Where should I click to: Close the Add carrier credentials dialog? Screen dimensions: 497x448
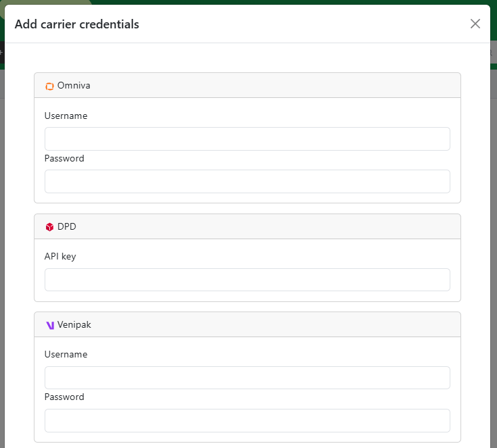475,24
